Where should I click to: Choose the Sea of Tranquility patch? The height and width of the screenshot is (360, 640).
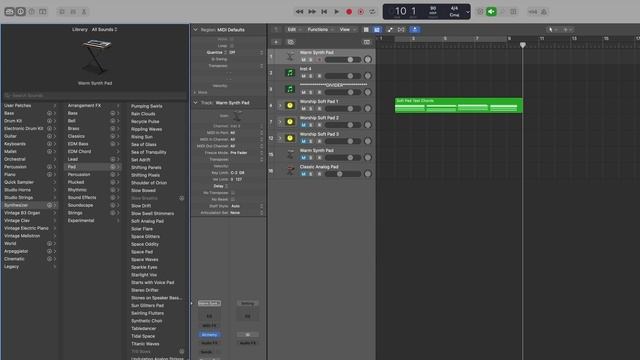click(x=149, y=152)
